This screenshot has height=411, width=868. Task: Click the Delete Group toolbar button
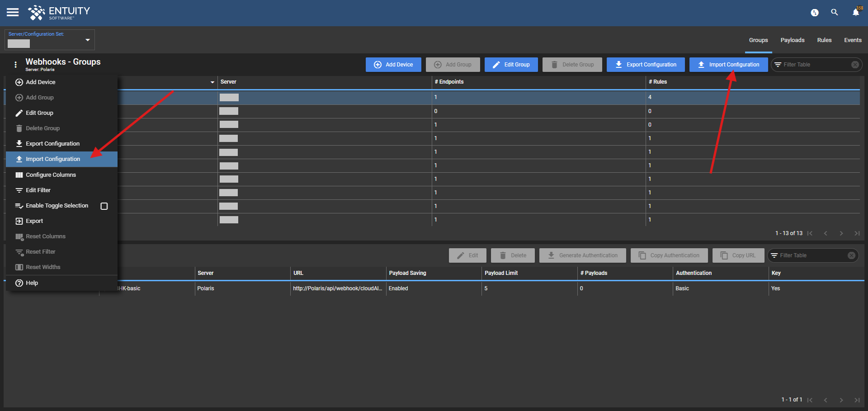(x=572, y=65)
